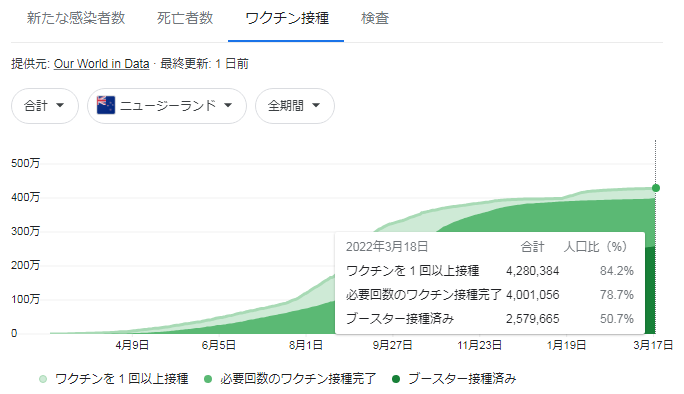Expand the 合計 dropdown
The height and width of the screenshot is (394, 684).
coord(45,106)
